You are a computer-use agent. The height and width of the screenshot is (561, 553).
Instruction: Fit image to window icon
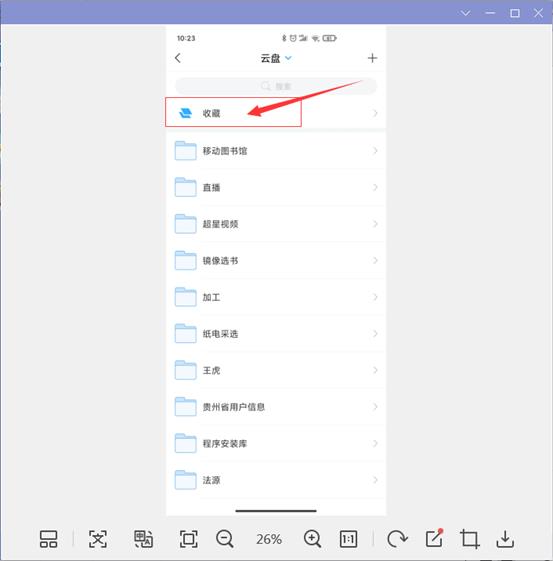tap(188, 539)
